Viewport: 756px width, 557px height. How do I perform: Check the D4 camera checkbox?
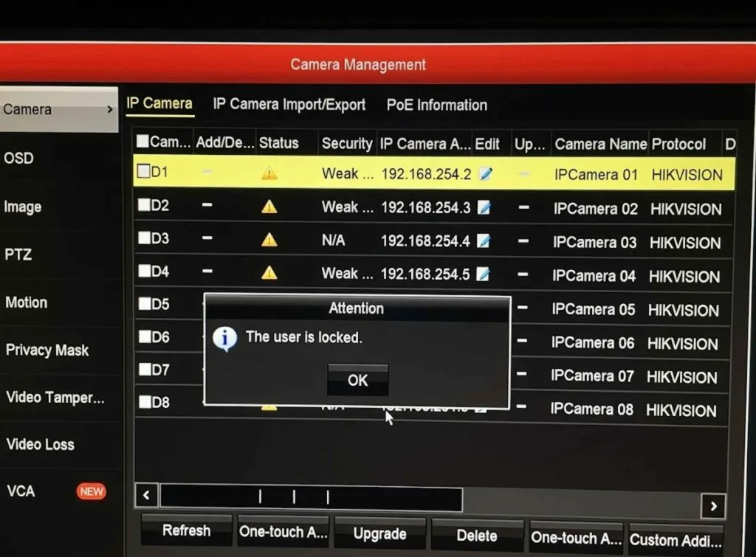click(145, 271)
